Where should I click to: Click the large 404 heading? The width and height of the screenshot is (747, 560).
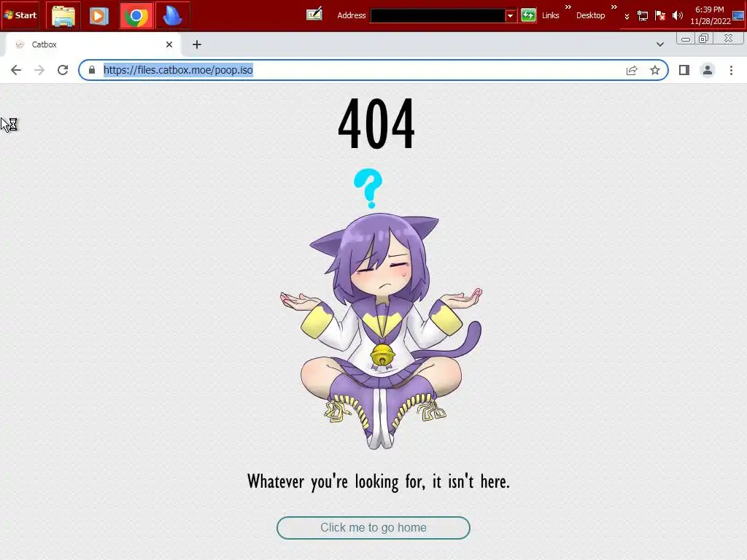(x=376, y=123)
